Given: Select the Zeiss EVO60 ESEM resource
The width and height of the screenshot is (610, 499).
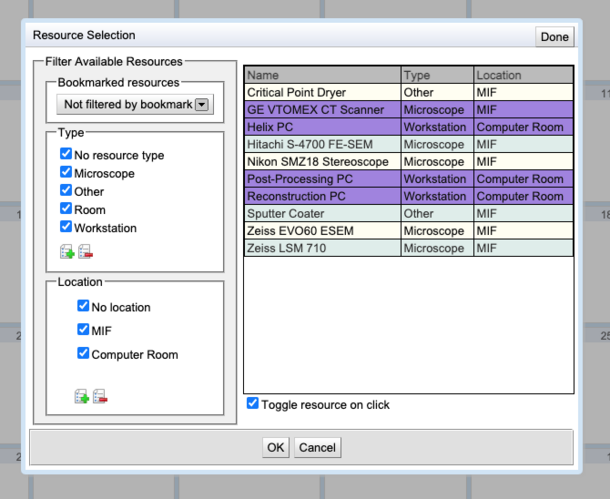Looking at the screenshot, I should coord(409,231).
